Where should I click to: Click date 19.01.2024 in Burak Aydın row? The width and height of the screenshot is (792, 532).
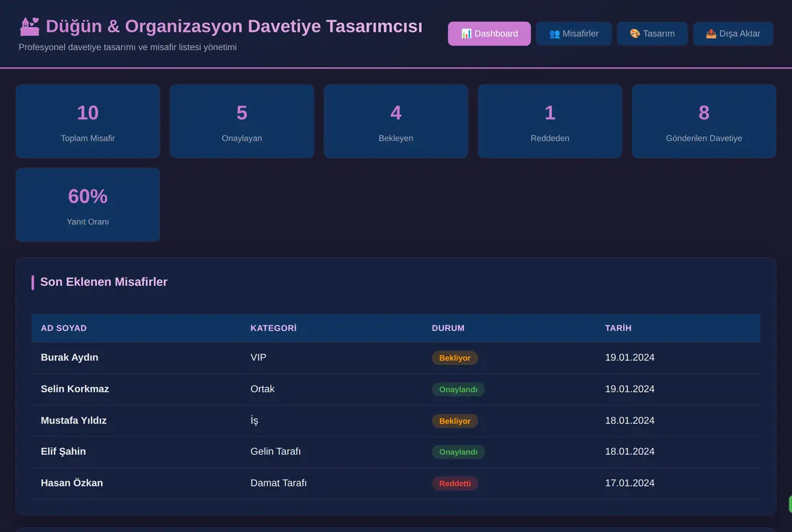coord(630,358)
